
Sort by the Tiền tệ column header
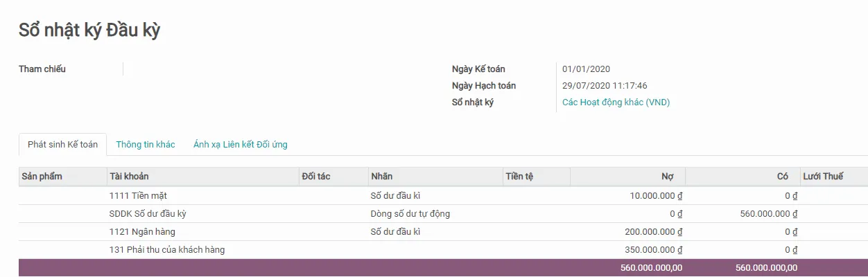(x=519, y=177)
